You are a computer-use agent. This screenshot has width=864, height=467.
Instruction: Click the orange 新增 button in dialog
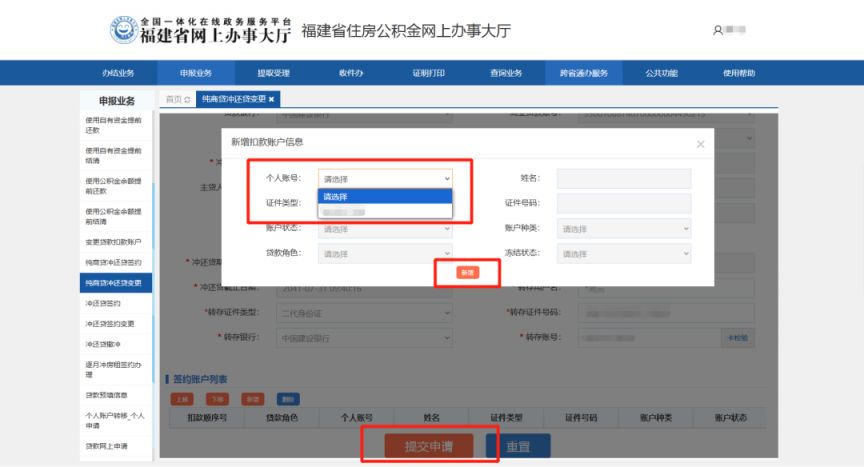point(467,273)
